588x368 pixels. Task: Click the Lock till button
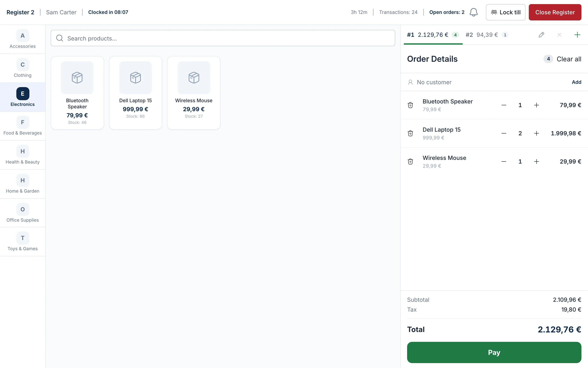tap(506, 12)
